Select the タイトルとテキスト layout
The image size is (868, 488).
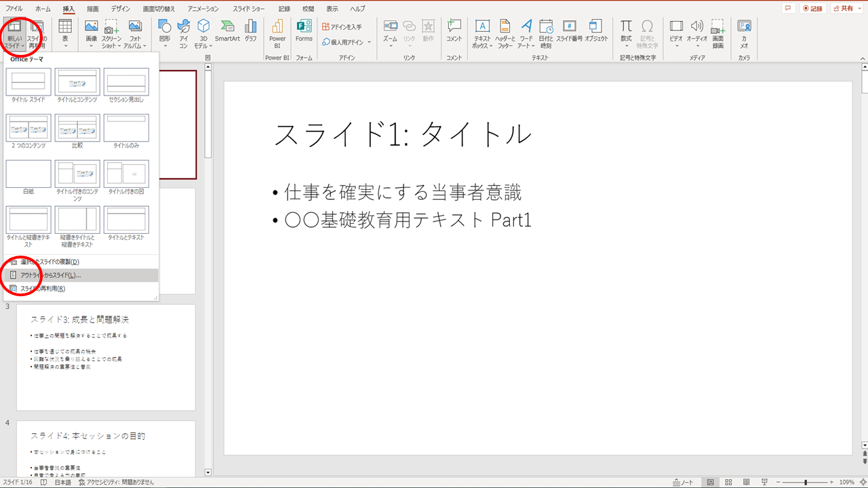[x=126, y=224]
